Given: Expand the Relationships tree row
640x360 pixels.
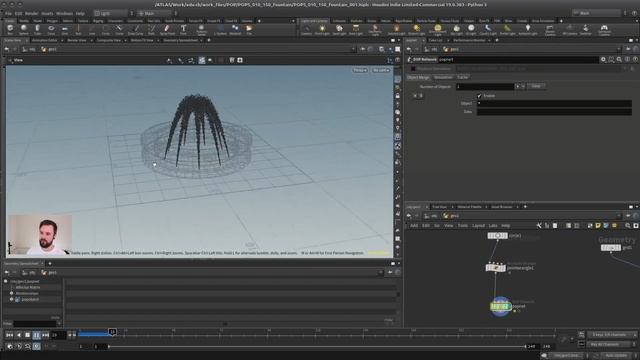Looking at the screenshot, I should pyautogui.click(x=11, y=293).
